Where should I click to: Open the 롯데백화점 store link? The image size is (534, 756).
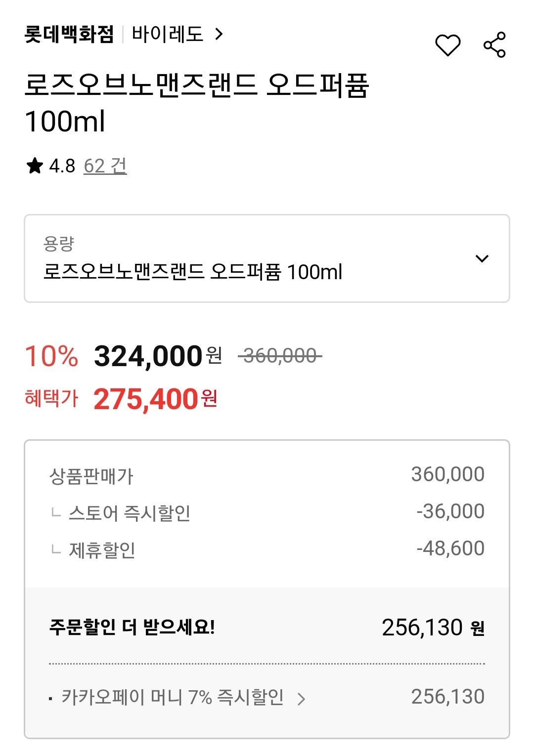tap(69, 34)
